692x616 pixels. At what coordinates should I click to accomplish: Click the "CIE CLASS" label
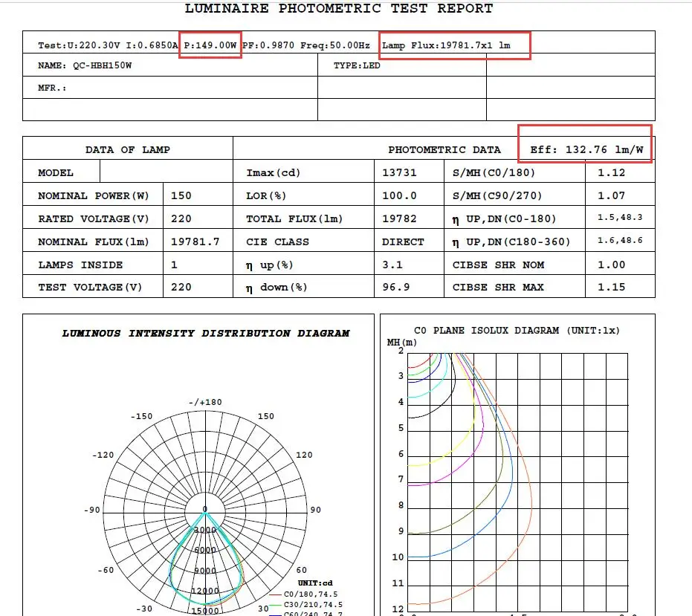pyautogui.click(x=277, y=241)
